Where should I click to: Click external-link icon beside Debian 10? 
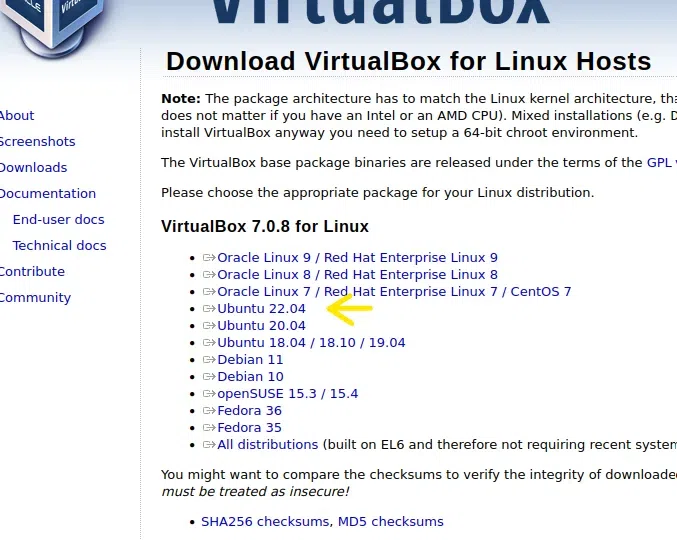click(x=209, y=377)
